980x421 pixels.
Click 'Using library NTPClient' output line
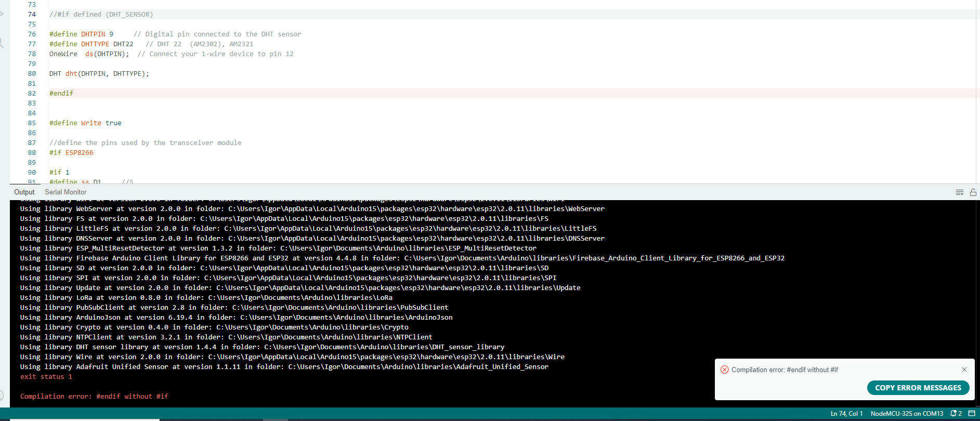(x=226, y=337)
